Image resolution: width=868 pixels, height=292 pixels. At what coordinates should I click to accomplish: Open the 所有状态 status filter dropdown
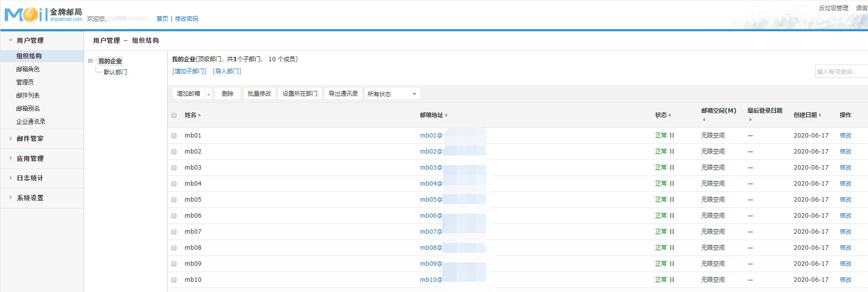(x=392, y=94)
